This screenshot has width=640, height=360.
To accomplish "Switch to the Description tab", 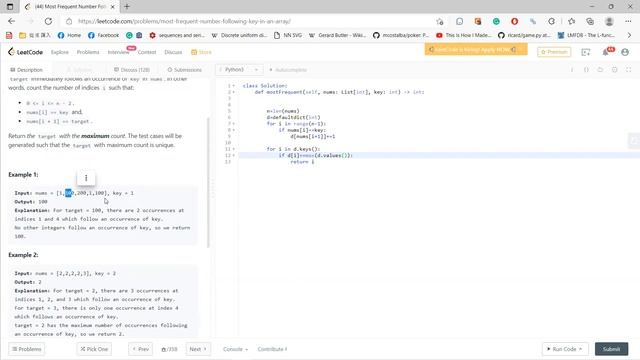I will click(27, 70).
